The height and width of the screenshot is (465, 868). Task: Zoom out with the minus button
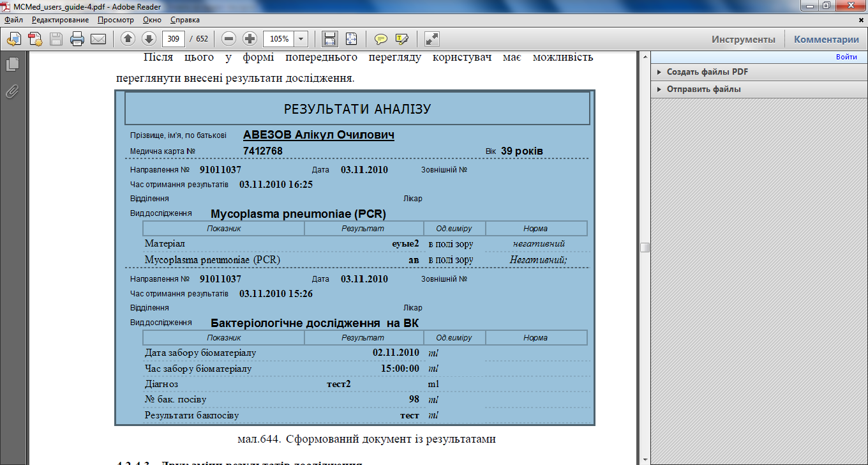coord(229,39)
